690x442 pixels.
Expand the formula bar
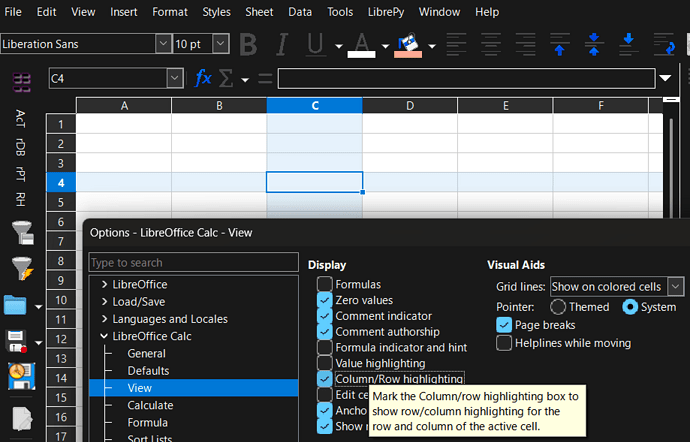665,78
